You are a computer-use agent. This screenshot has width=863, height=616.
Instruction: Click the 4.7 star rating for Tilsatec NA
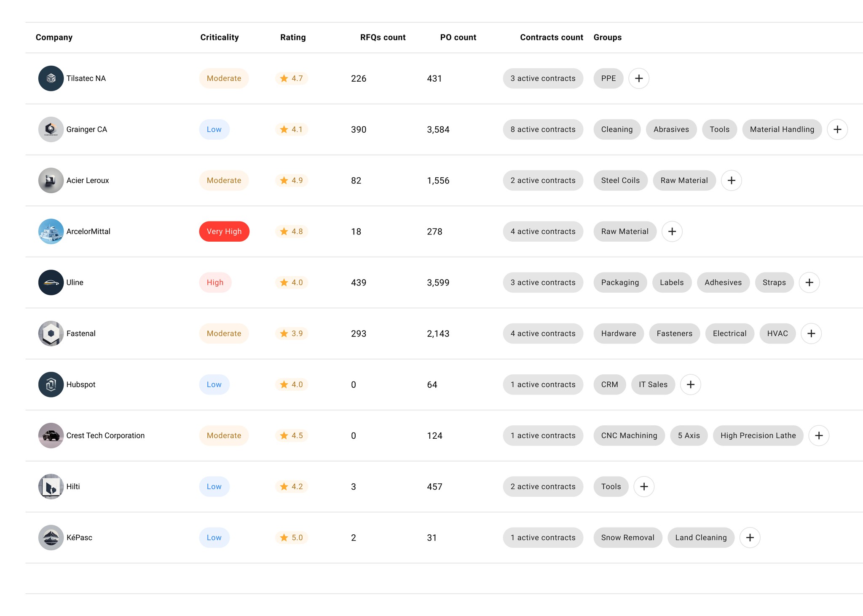(292, 78)
